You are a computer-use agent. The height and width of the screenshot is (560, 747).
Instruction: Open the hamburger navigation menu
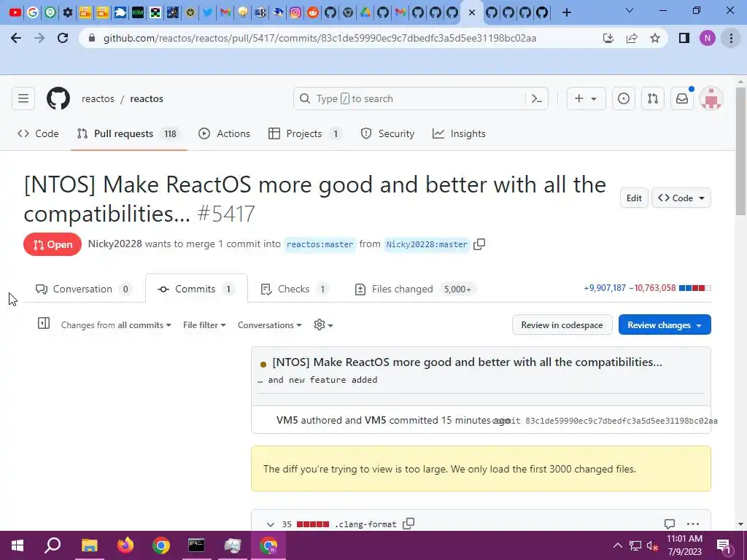point(23,98)
